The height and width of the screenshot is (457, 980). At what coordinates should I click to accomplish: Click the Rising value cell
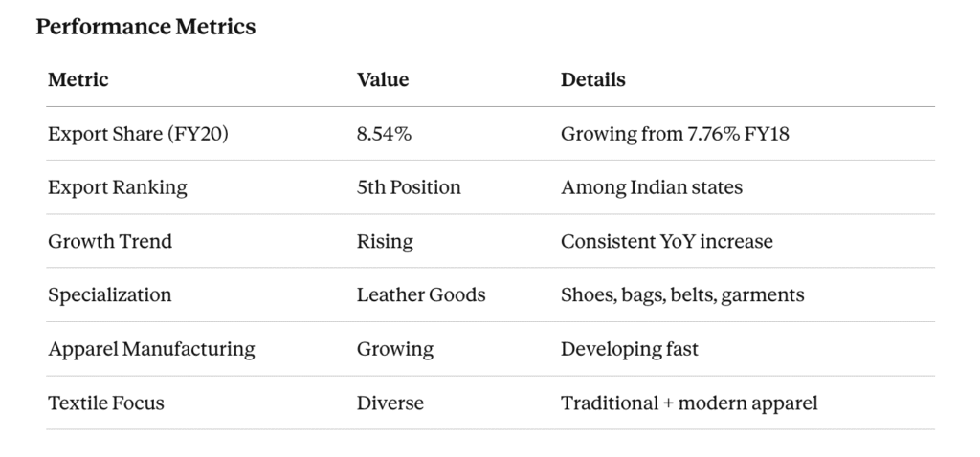pos(385,241)
